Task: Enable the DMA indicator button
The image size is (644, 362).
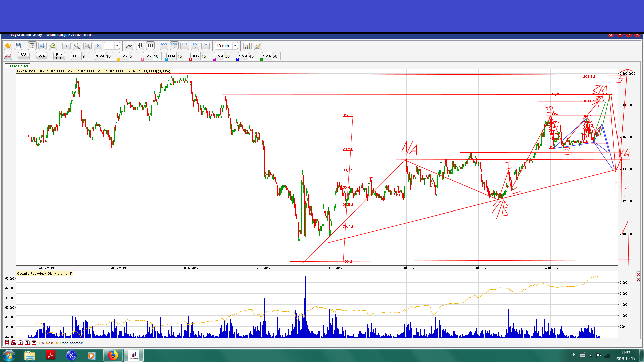Action: click(41, 56)
